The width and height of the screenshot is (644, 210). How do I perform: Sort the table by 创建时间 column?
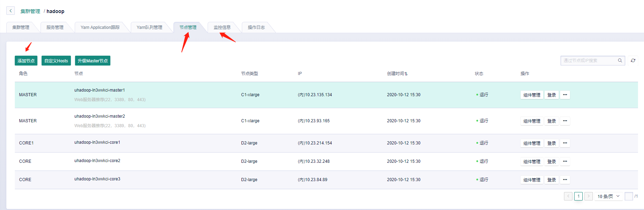(x=397, y=74)
